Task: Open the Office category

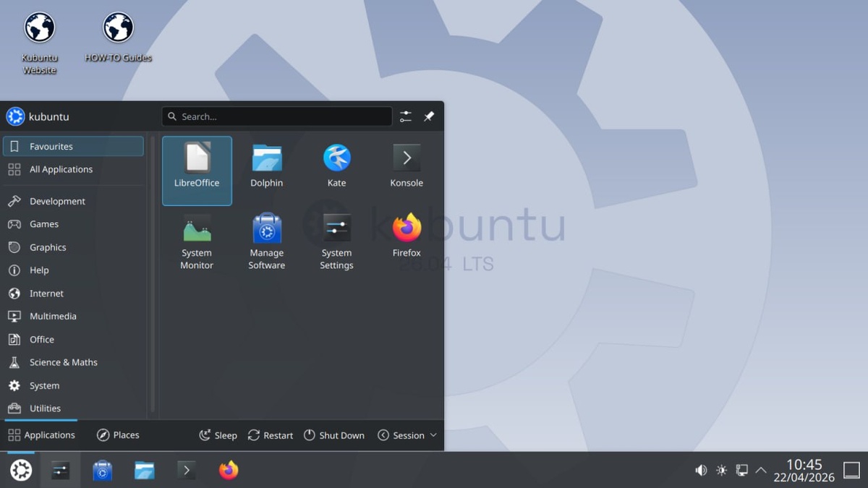Action: point(74,339)
